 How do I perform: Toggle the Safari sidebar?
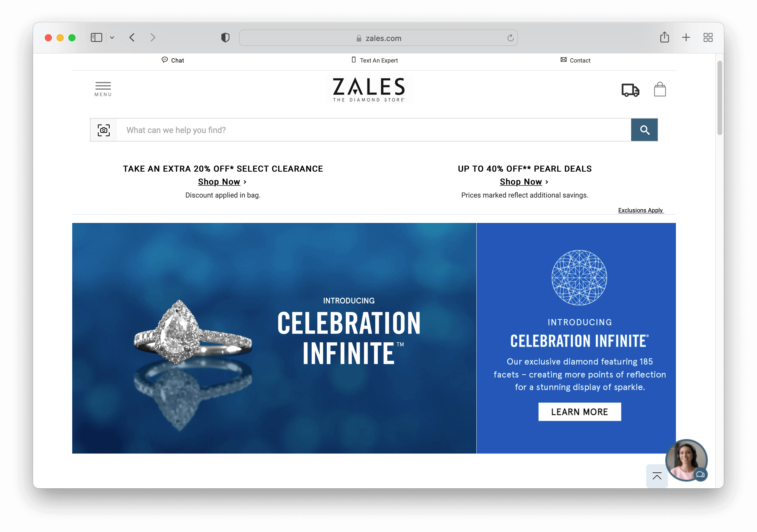pos(96,37)
